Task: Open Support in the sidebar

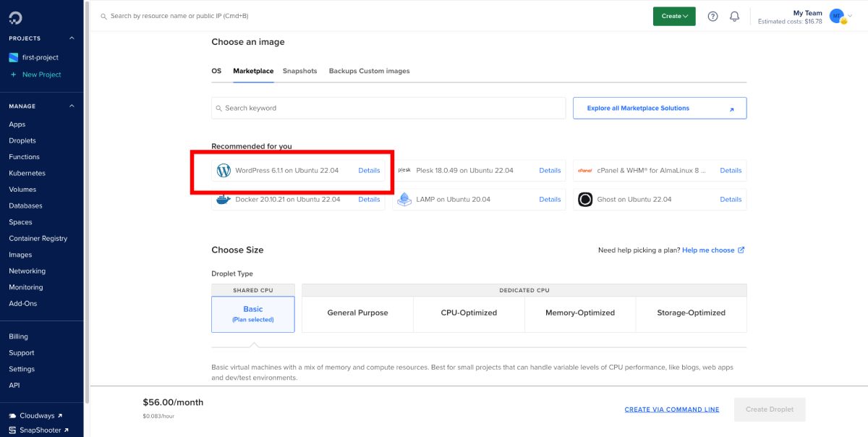Action: 22,352
